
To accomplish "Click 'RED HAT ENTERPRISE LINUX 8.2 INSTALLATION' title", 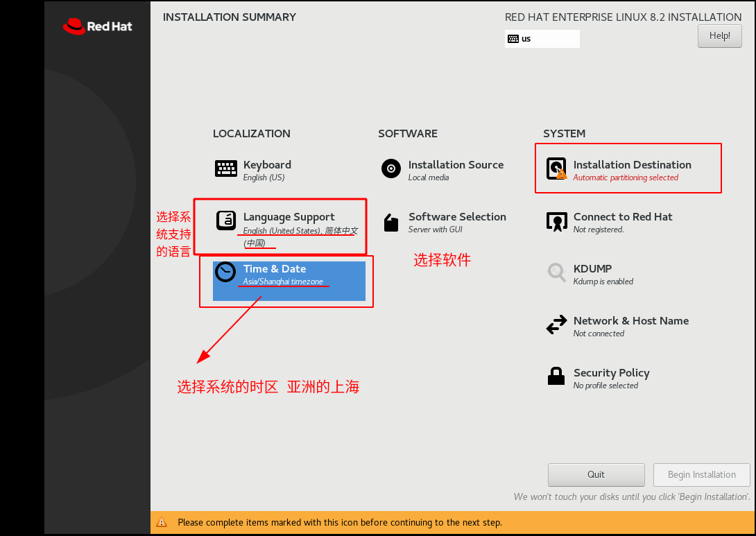I will point(623,17).
